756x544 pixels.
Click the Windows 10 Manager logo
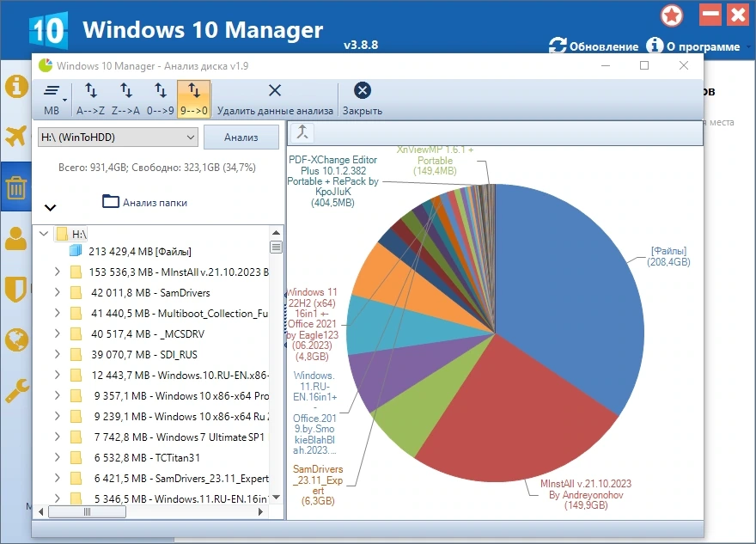point(48,30)
